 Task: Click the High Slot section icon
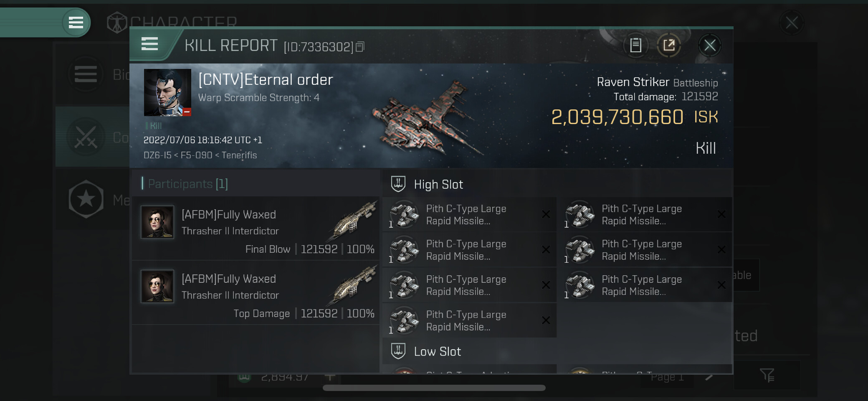pos(398,184)
